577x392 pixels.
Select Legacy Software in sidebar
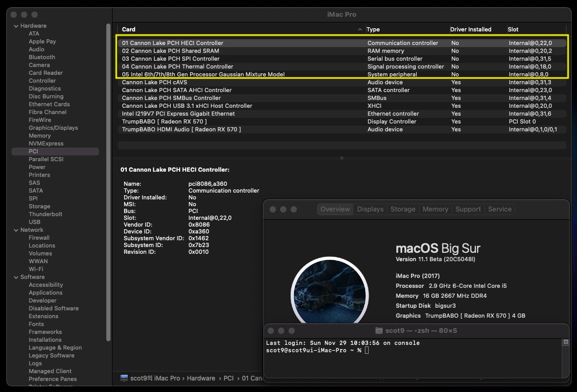tap(51, 355)
